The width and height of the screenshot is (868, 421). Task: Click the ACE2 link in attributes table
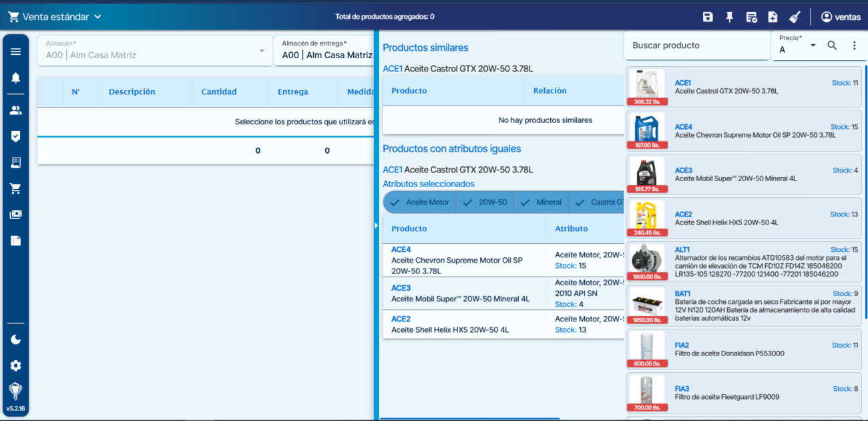[x=401, y=319]
